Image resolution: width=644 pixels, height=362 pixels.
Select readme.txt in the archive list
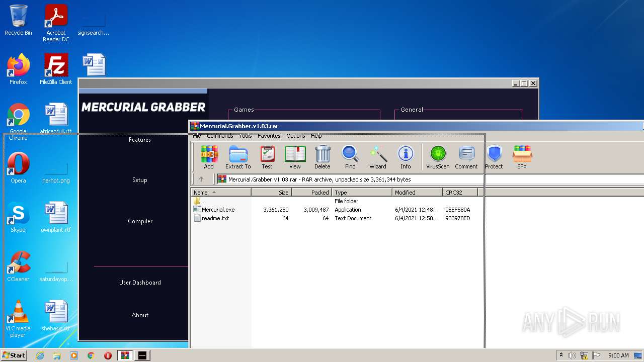[x=215, y=218]
